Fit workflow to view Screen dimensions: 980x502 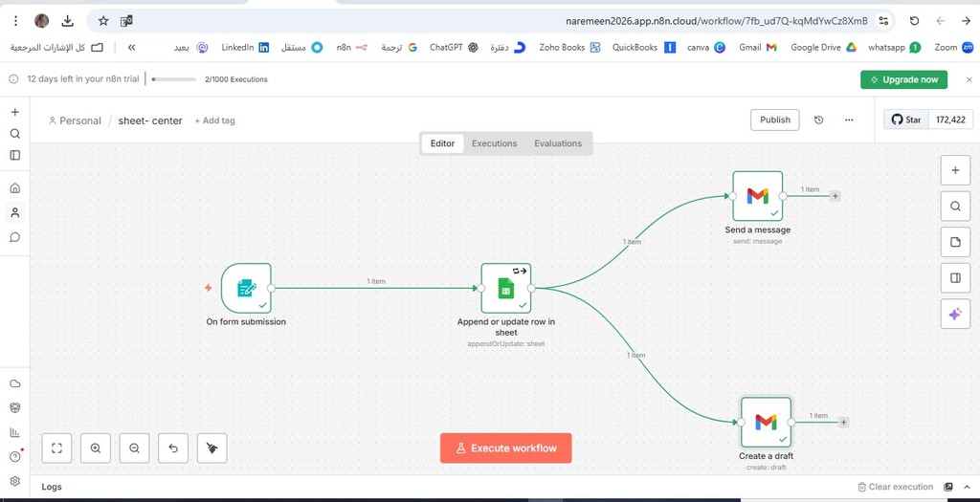tap(57, 447)
